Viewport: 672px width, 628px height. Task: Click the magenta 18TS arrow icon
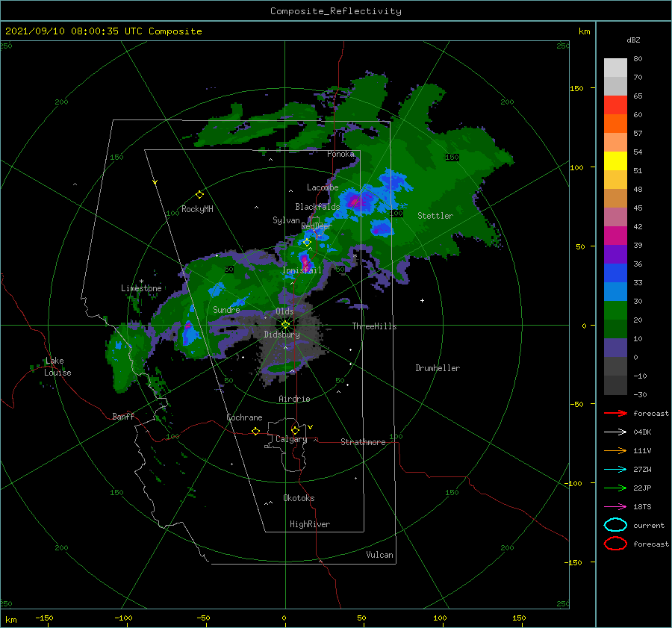pos(615,507)
